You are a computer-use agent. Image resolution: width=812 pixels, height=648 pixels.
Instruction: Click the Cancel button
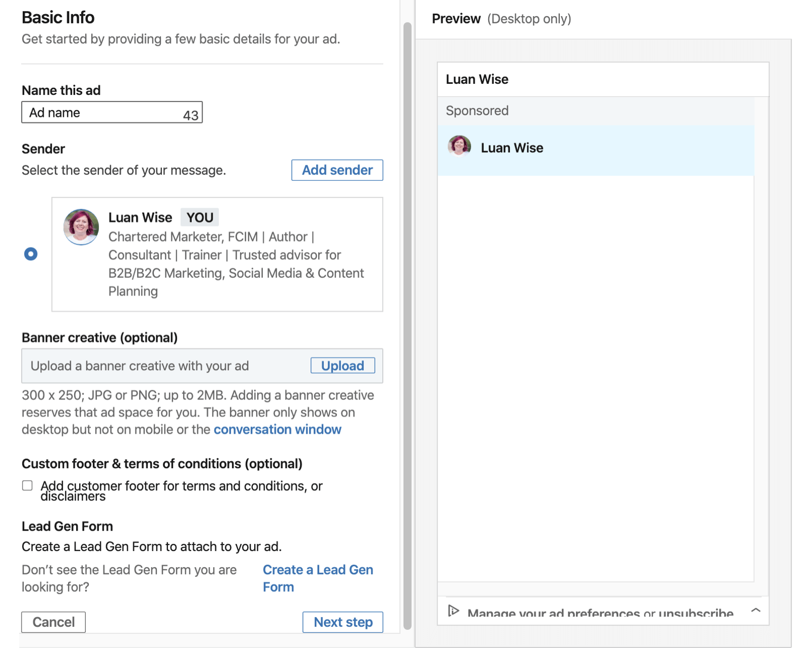[x=53, y=622]
